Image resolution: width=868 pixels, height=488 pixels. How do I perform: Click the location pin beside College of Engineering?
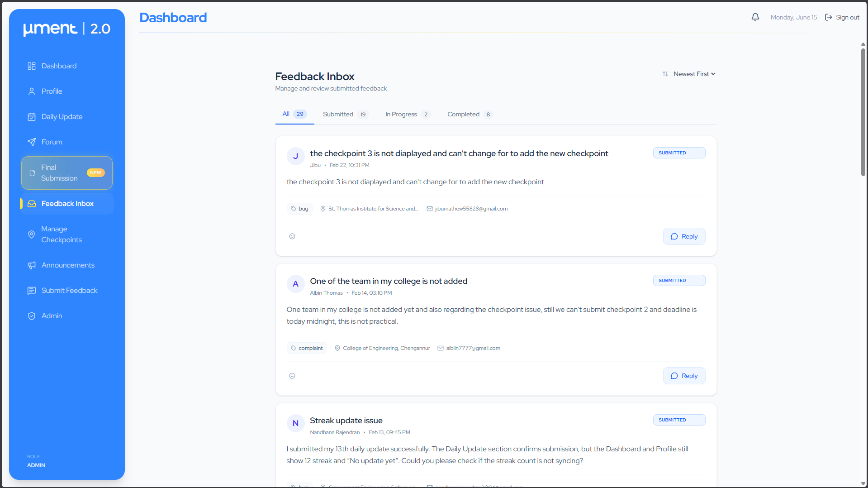coord(337,348)
